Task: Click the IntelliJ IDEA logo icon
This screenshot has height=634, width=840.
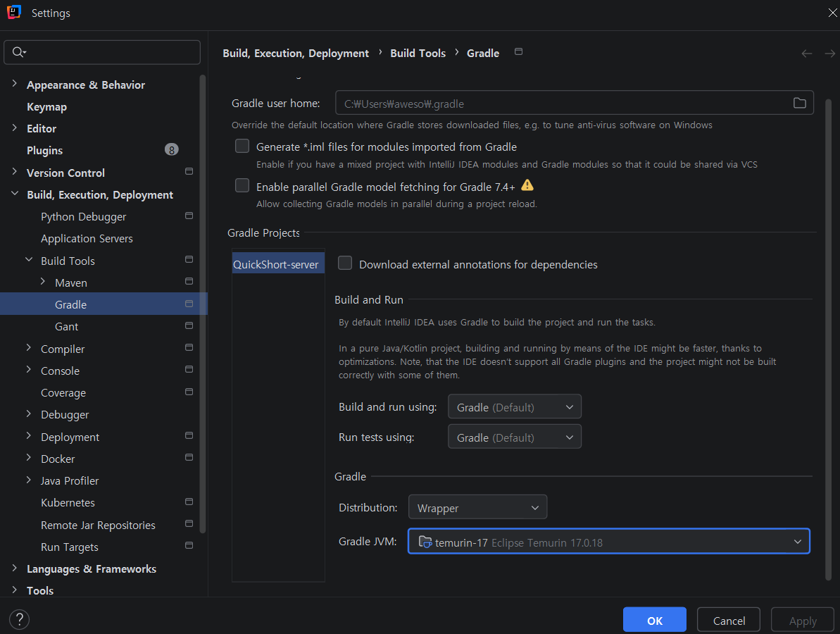Action: point(14,12)
